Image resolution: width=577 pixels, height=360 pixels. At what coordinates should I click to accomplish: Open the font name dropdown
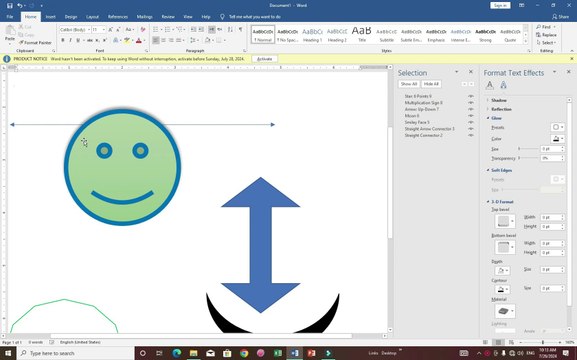point(89,29)
